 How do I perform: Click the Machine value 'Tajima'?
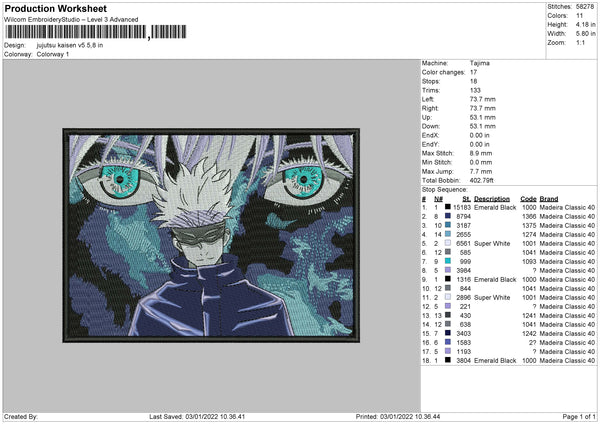coord(479,63)
